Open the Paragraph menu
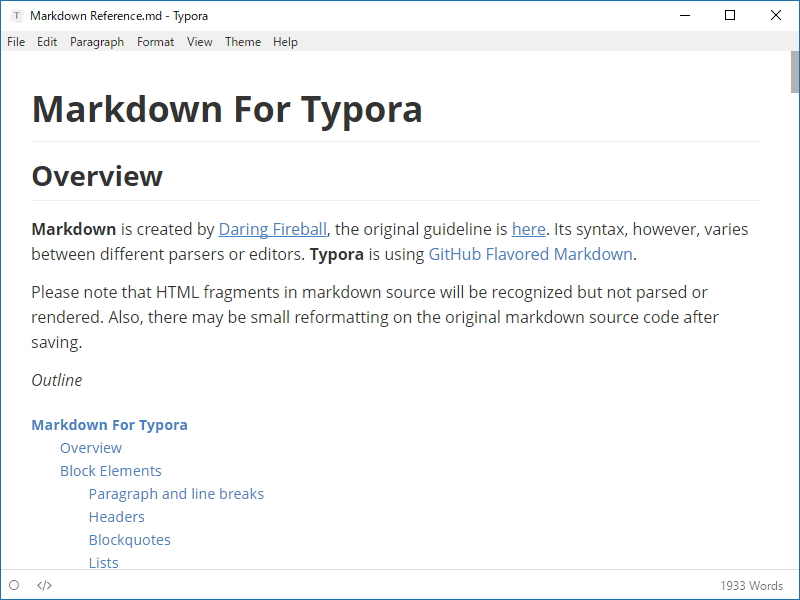800x600 pixels. [95, 42]
